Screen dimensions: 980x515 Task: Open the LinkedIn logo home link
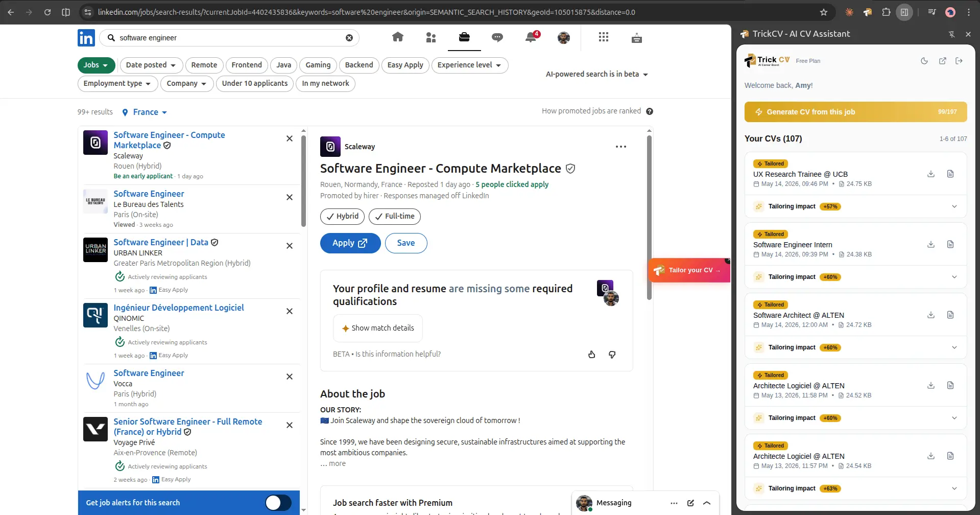pyautogui.click(x=86, y=38)
